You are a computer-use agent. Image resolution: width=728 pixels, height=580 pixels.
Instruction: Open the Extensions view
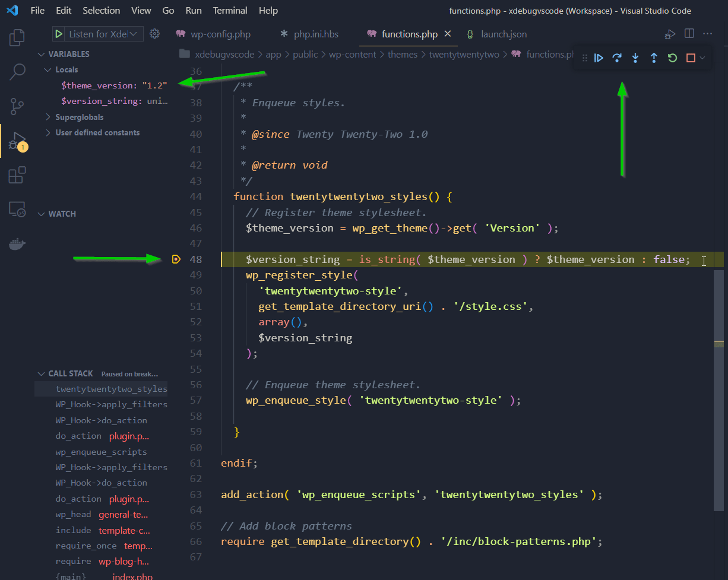coord(17,175)
